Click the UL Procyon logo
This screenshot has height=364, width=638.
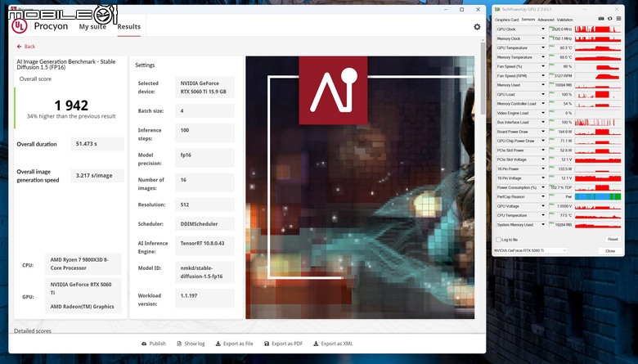click(x=20, y=26)
